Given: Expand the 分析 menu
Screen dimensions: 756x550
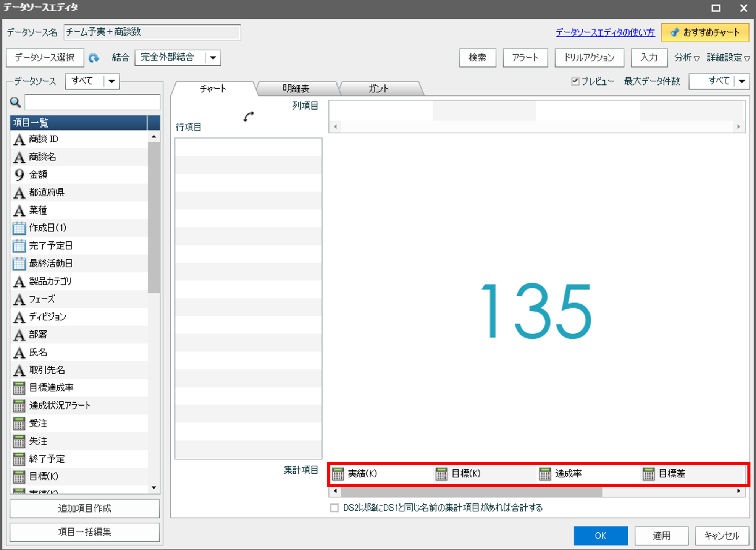Looking at the screenshot, I should (x=687, y=58).
